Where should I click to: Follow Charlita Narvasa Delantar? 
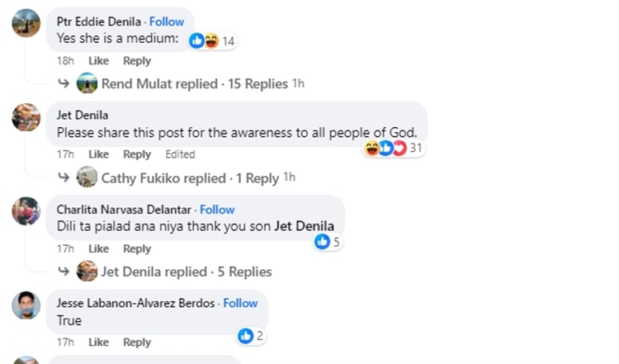(217, 210)
